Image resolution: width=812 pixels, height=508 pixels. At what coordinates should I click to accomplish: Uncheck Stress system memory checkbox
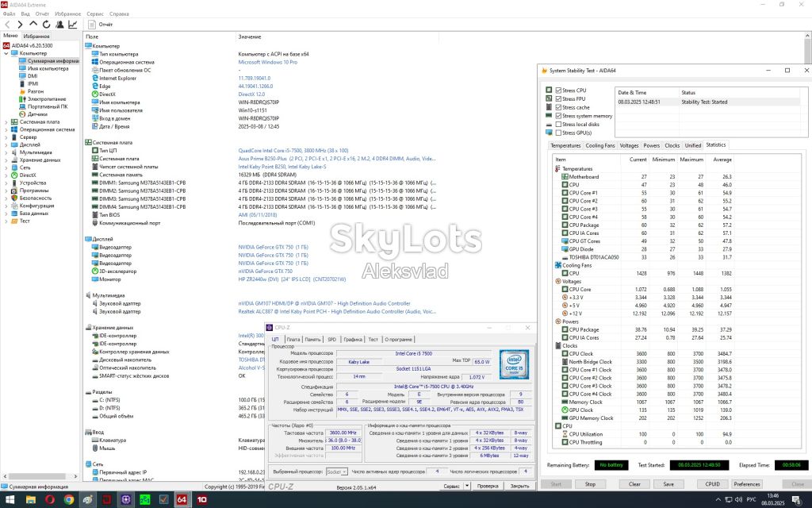pos(558,116)
